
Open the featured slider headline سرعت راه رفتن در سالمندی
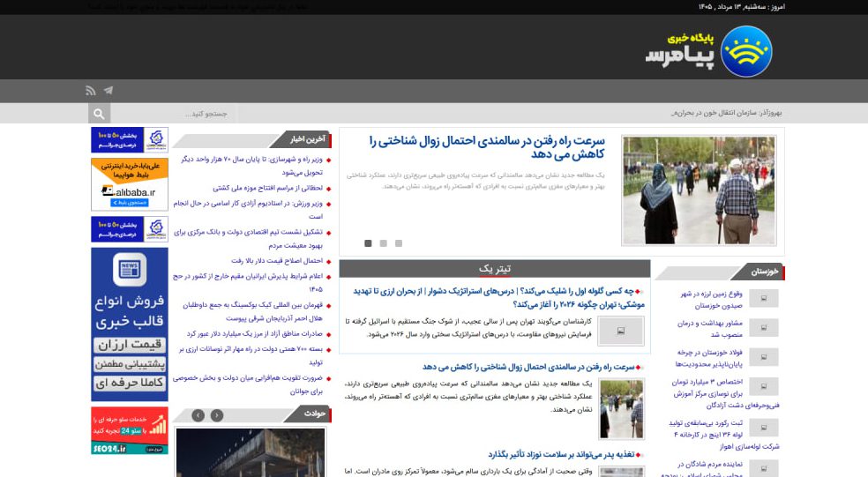click(487, 147)
